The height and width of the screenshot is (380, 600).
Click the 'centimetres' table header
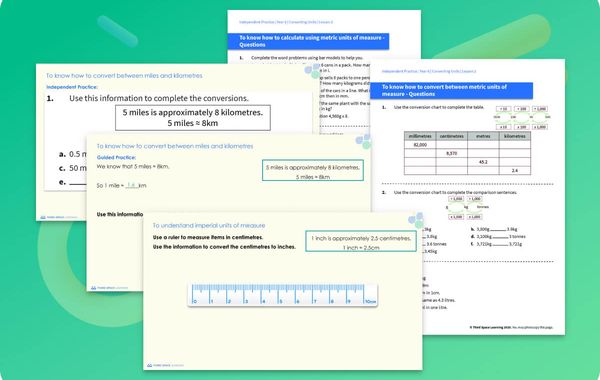coord(452,136)
